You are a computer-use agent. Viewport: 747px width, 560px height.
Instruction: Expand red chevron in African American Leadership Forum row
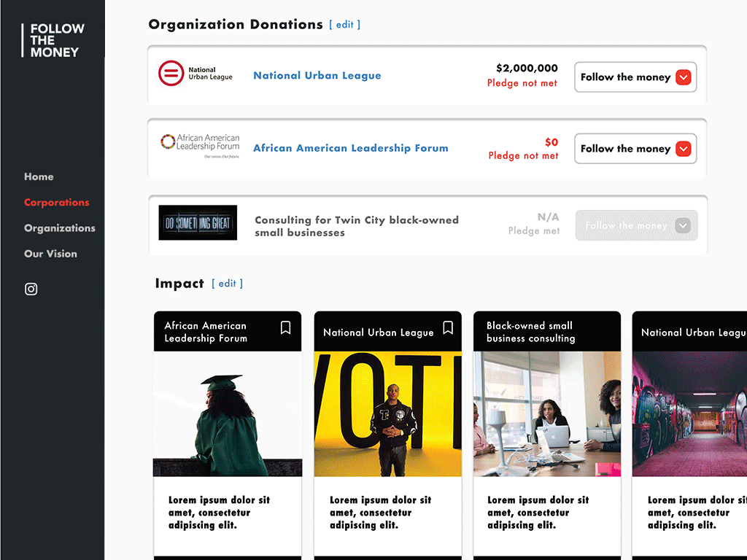[x=683, y=149]
